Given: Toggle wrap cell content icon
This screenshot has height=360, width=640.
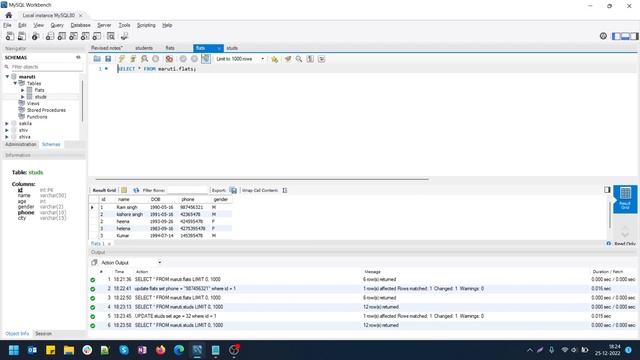Looking at the screenshot, I should tap(284, 190).
